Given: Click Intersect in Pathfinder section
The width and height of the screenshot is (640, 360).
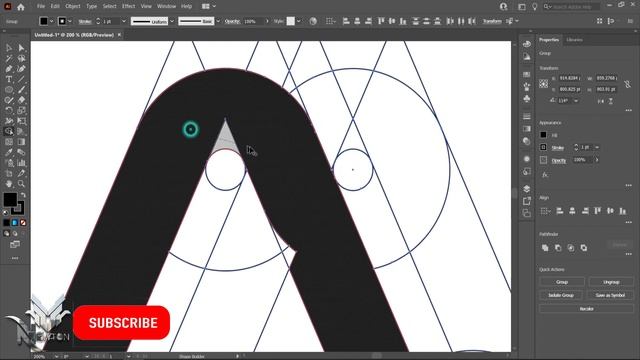Looking at the screenshot, I should pos(571,248).
